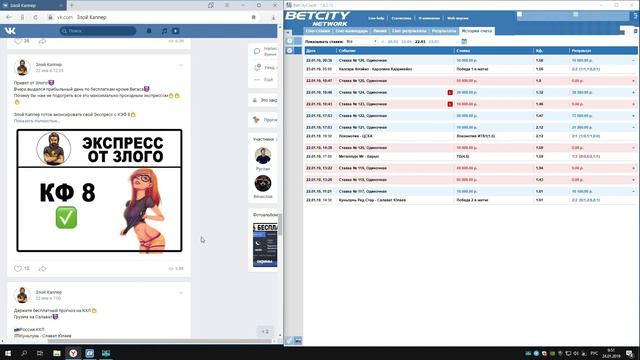Open Live-help link in BetCity header
Image resolution: width=640 pixels, height=360 pixels.
tap(376, 18)
